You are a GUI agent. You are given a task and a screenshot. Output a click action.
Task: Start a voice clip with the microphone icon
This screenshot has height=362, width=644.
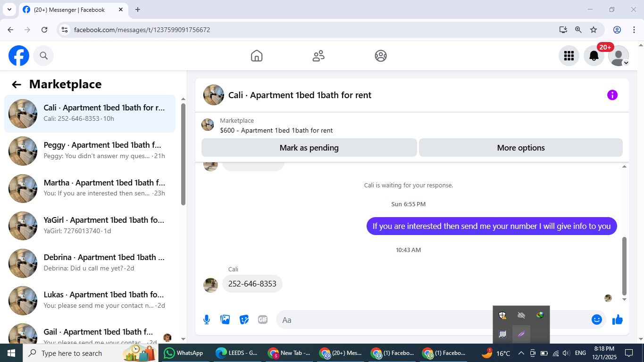coord(207,320)
